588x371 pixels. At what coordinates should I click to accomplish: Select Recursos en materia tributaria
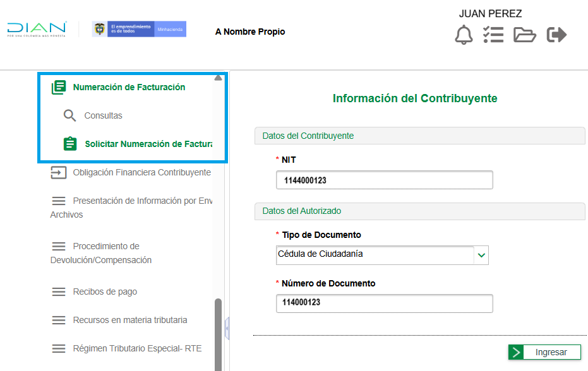click(x=129, y=320)
